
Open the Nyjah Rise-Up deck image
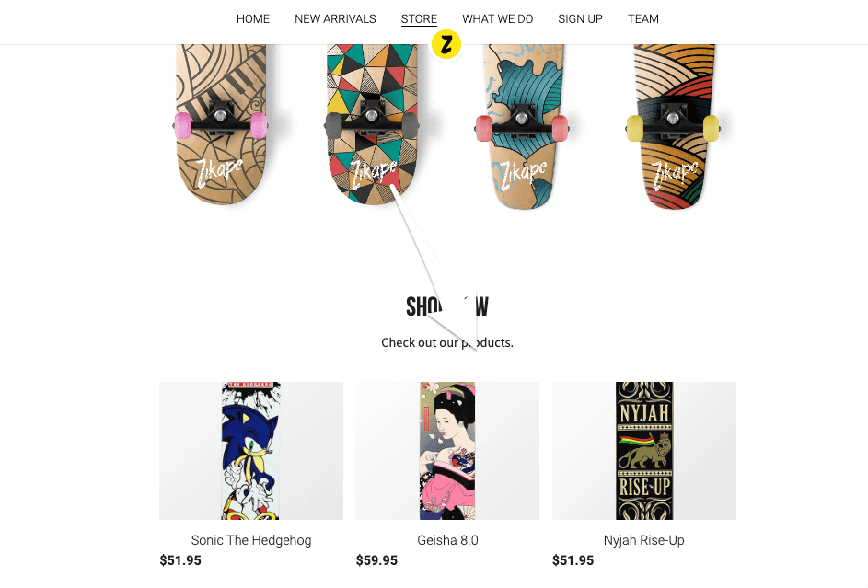644,451
